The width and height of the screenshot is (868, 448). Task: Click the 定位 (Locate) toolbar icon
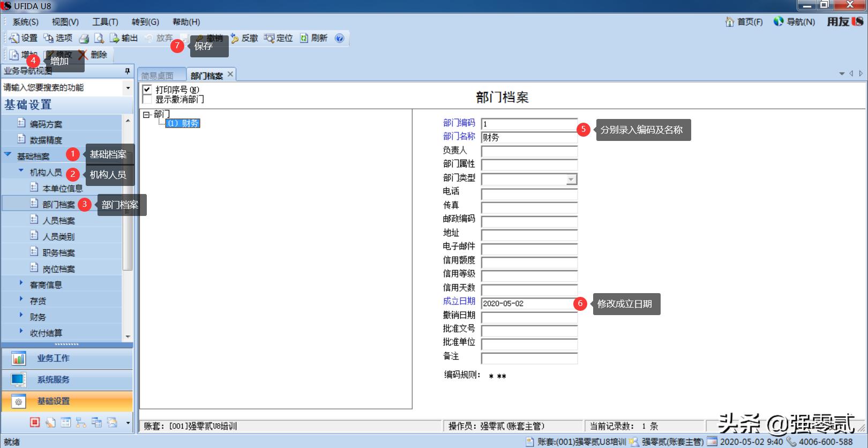tap(269, 38)
